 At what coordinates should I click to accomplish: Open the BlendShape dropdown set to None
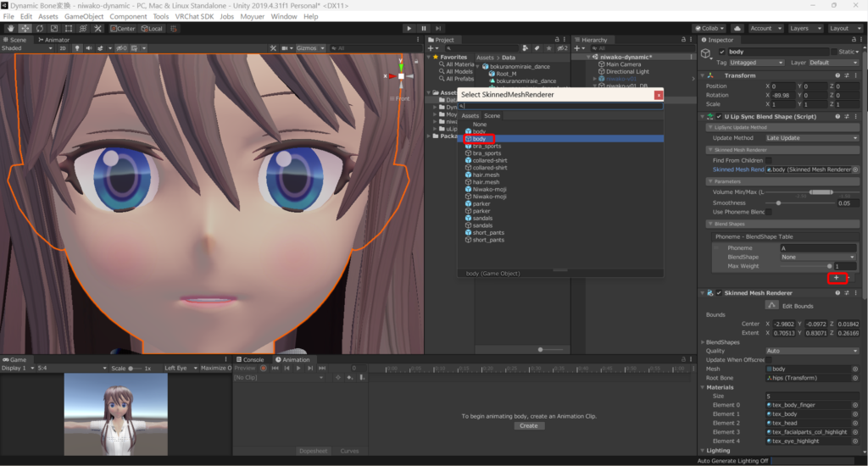pos(818,257)
